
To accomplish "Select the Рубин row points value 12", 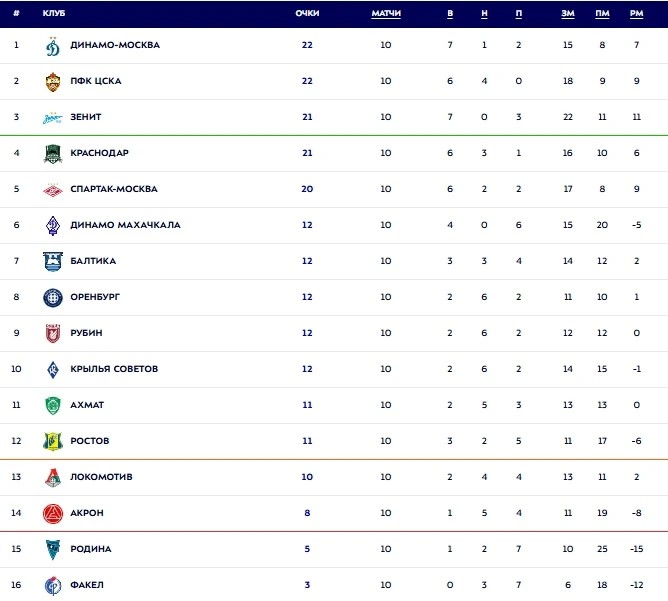I will pos(307,333).
